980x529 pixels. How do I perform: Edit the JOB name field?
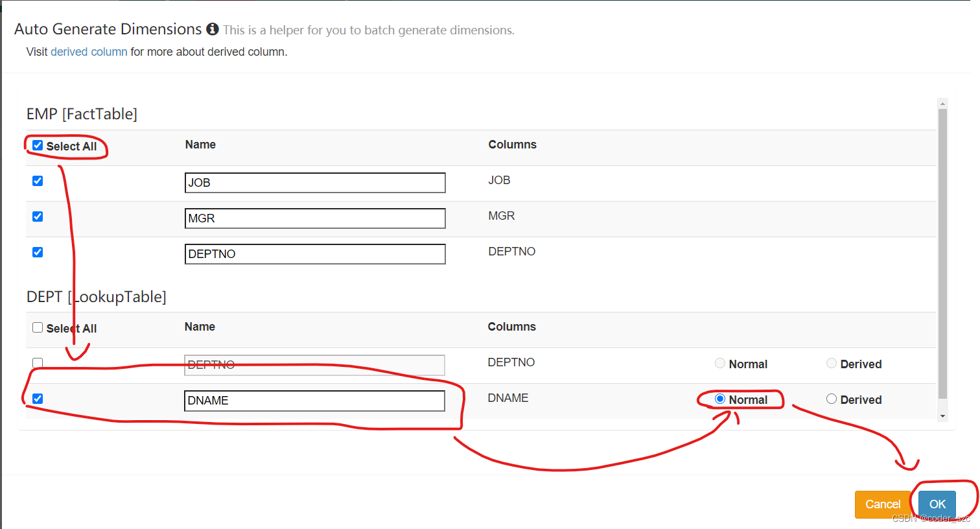(x=315, y=183)
